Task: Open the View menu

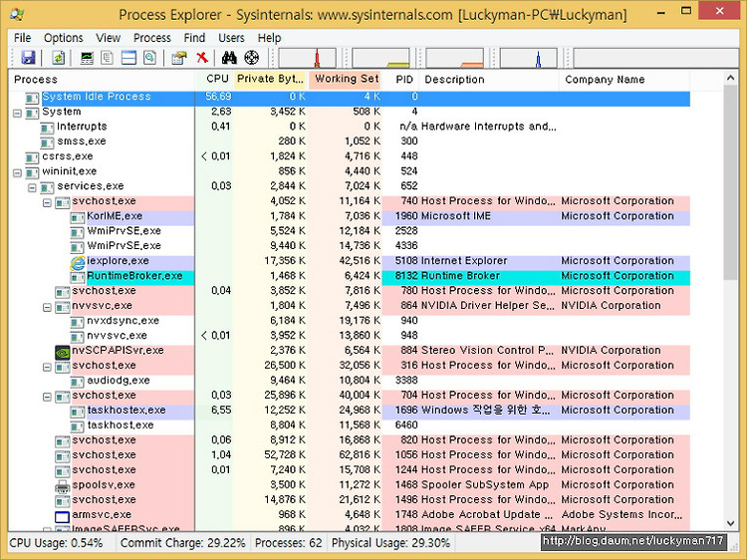Action: point(109,38)
